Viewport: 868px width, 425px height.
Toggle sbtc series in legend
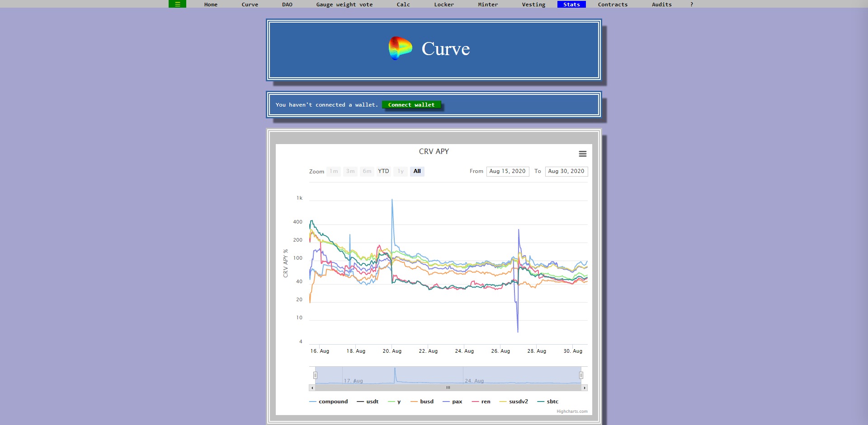pyautogui.click(x=548, y=402)
